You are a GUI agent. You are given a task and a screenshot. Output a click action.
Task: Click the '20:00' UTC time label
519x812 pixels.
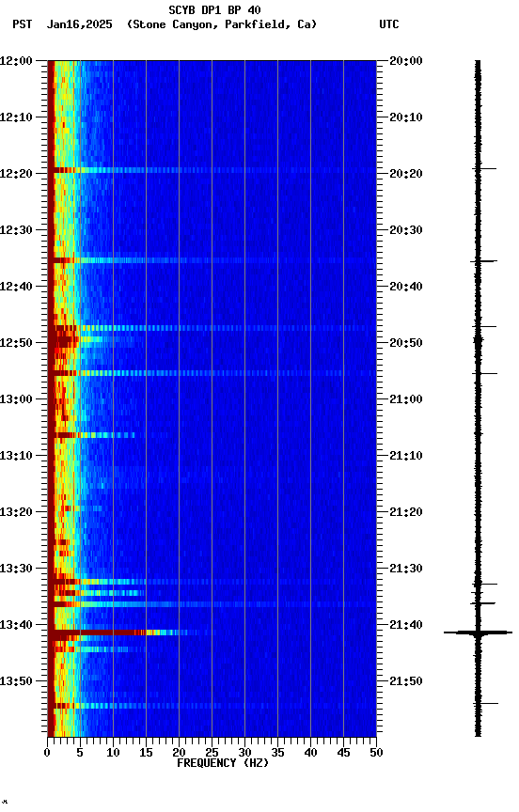[406, 61]
